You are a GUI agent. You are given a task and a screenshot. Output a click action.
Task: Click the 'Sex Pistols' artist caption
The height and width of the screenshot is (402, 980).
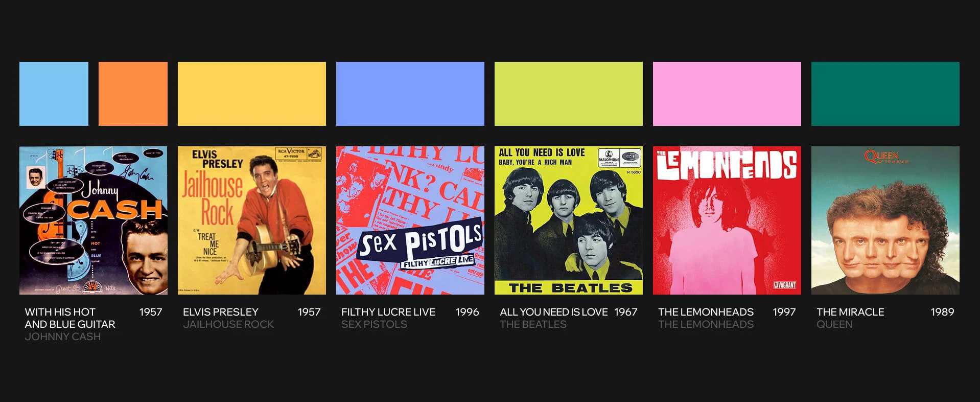click(374, 324)
